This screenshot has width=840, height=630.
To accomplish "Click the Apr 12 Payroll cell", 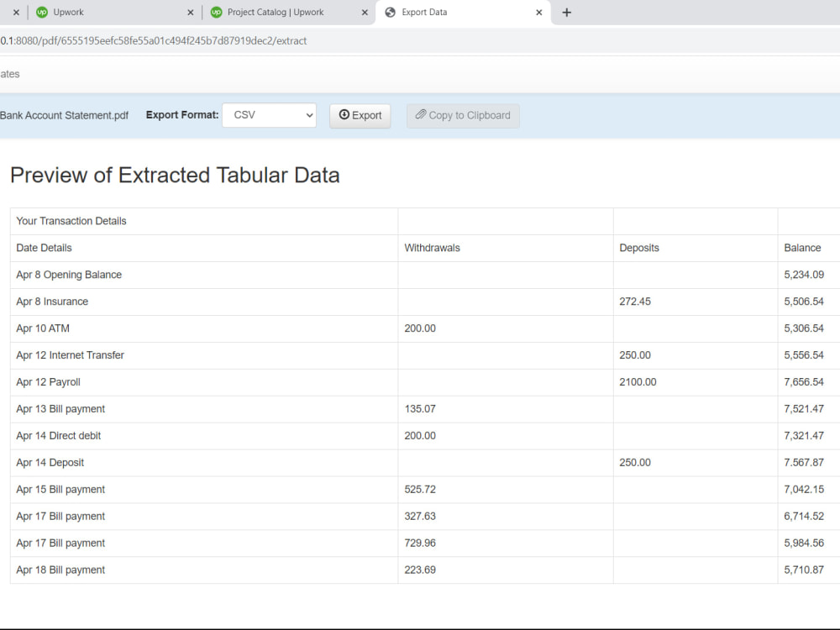I will [x=204, y=382].
